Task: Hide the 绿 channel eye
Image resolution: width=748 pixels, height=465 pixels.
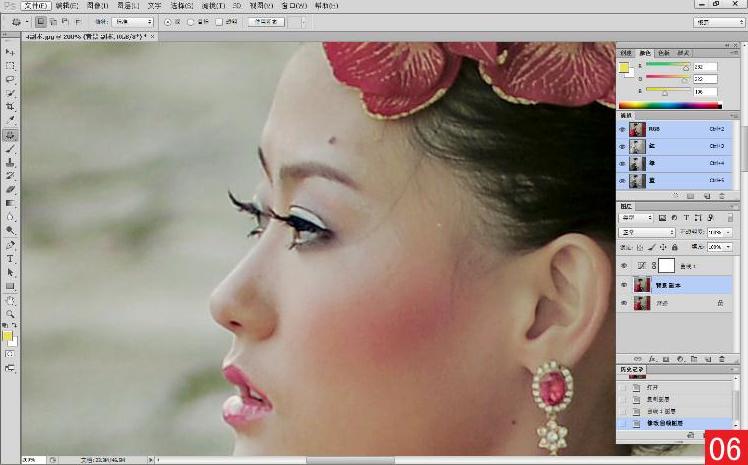Action: click(622, 164)
